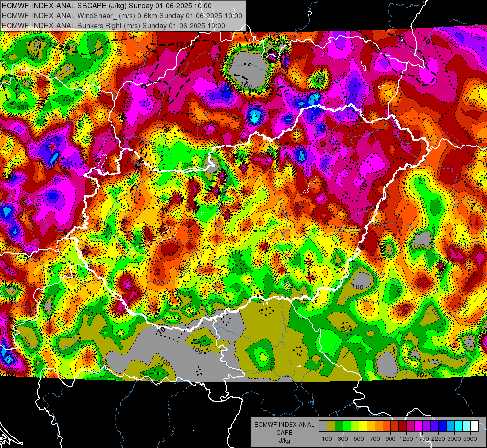Click the CAPE label in the legend
This screenshot has width=487, height=448.
[x=284, y=433]
